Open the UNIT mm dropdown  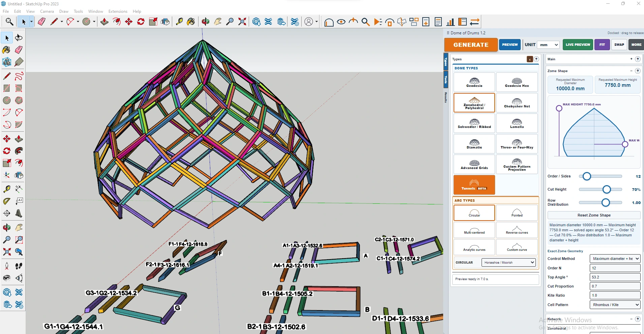click(x=548, y=44)
